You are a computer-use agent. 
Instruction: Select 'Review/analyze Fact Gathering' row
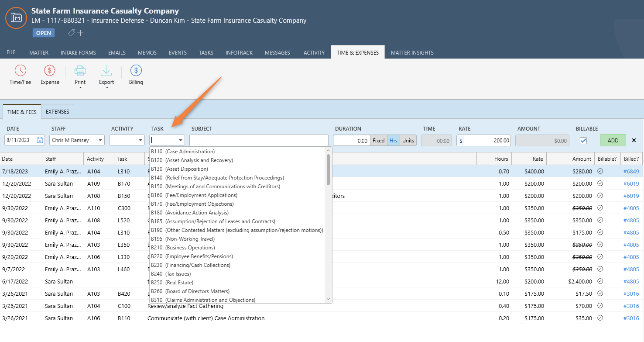pyautogui.click(x=322, y=306)
